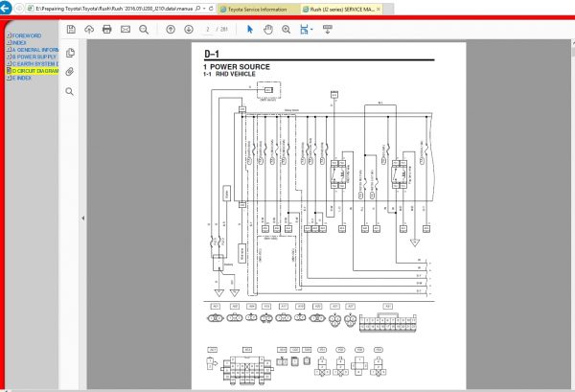This screenshot has width=575, height=392.
Task: Open the E INDEX bookmark
Action: (x=22, y=78)
